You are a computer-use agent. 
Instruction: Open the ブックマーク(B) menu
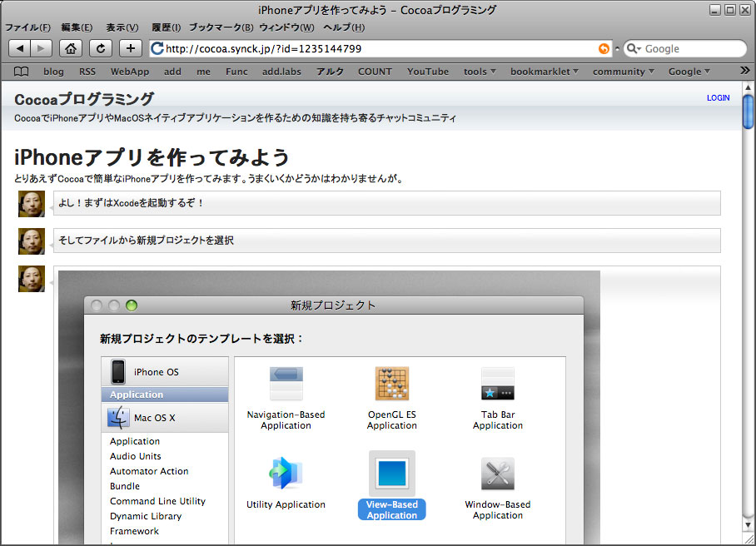(x=221, y=27)
